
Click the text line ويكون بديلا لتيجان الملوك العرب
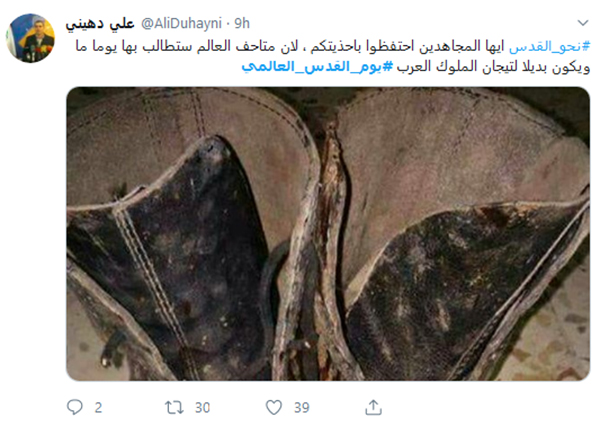pos(494,67)
